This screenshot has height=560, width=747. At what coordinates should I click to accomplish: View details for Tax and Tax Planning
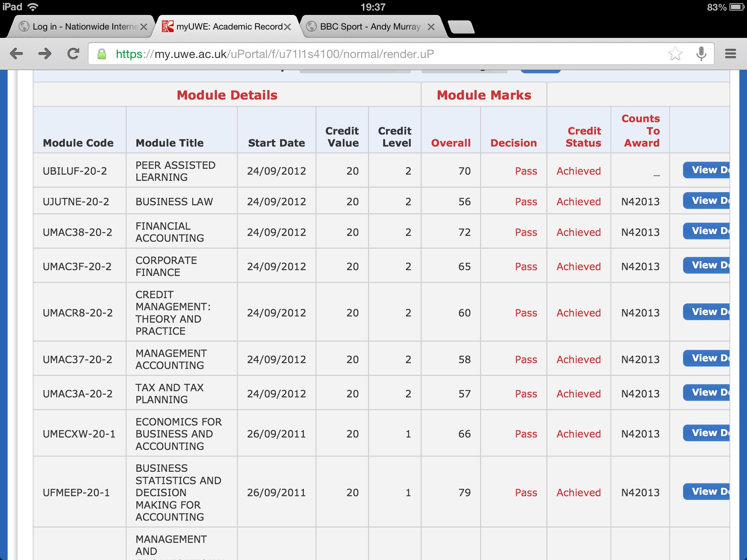coord(706,393)
